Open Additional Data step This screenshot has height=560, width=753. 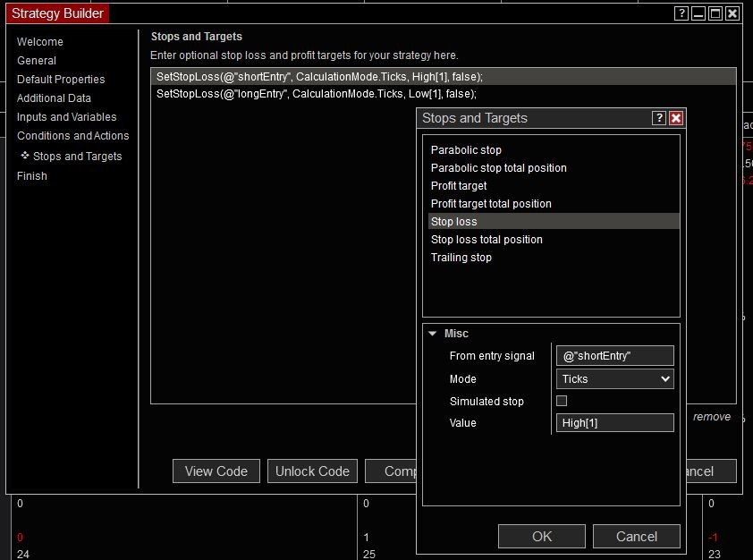pos(54,98)
